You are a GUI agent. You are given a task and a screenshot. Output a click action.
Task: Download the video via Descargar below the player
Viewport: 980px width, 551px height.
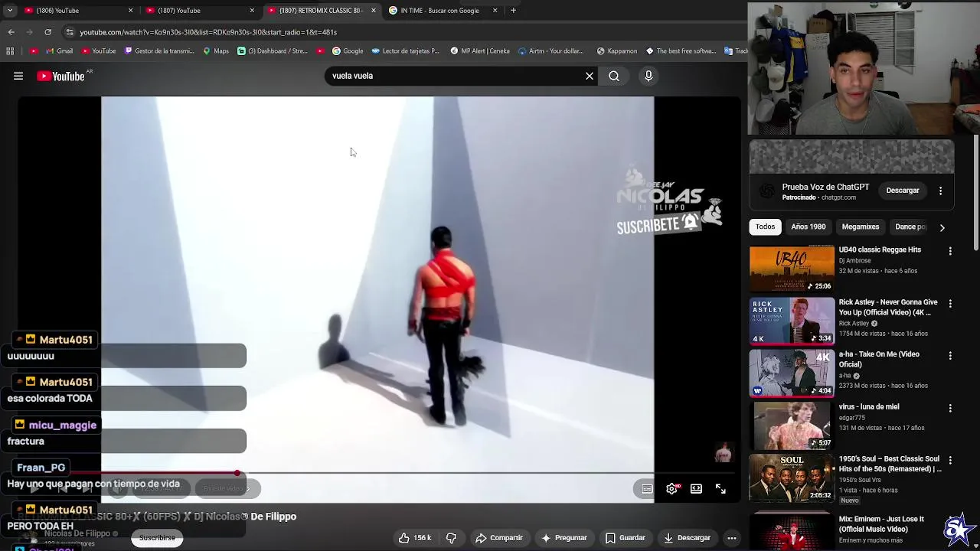[x=687, y=538]
